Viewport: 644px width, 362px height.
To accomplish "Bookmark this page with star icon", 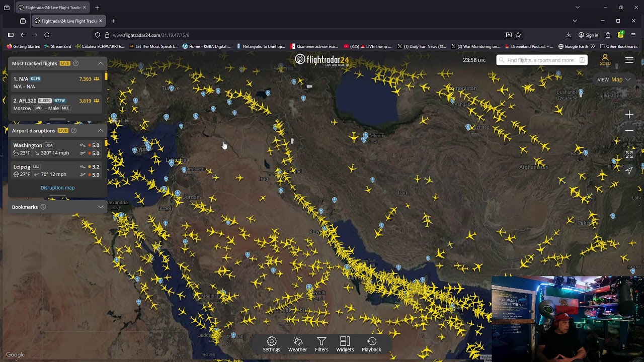I will click(x=518, y=35).
